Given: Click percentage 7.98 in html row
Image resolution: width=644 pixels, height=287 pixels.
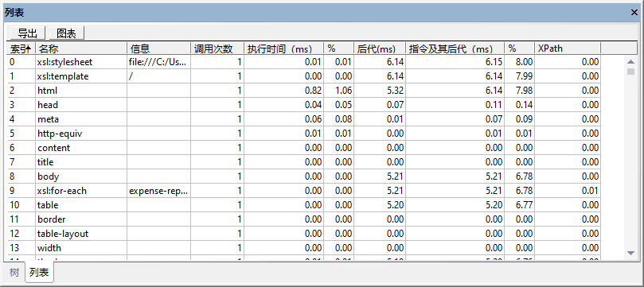Looking at the screenshot, I should point(524,91).
